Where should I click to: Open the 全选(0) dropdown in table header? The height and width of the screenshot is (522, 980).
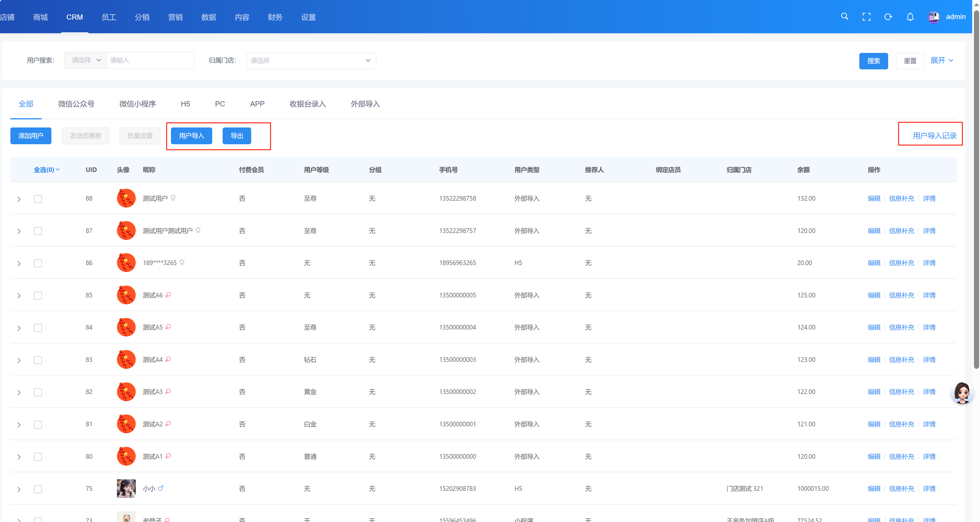pos(46,170)
